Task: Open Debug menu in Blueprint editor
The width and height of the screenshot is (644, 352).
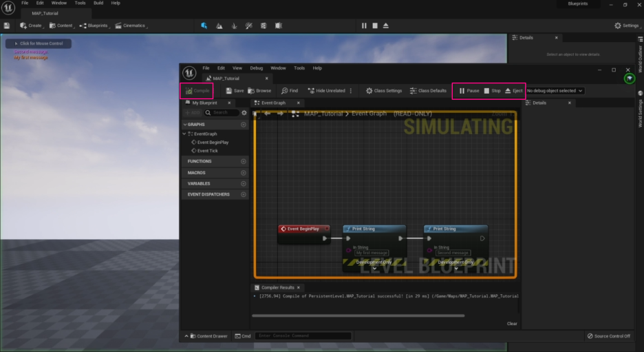Action: [256, 68]
